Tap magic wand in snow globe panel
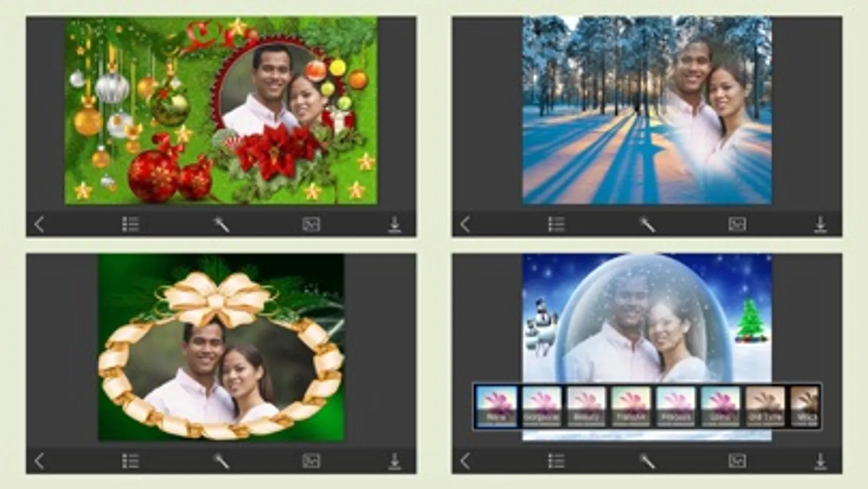Screen dimensions: 868x489 pos(647,461)
